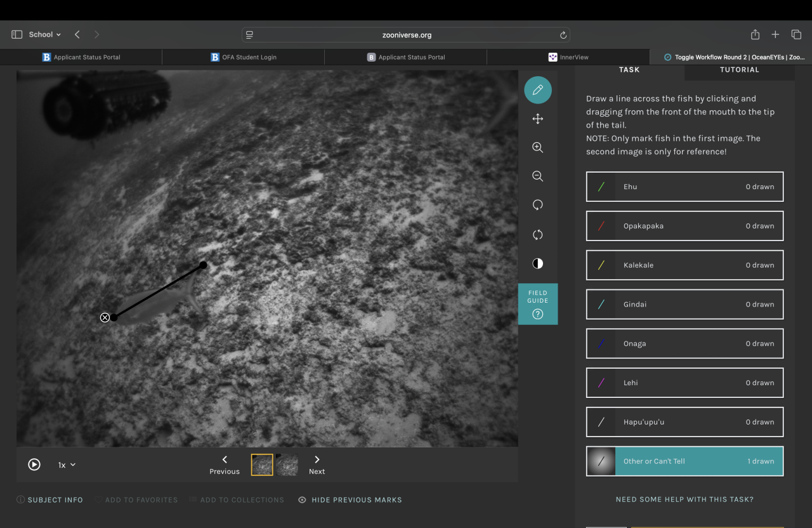Select the pencil annotate tool
Viewport: 812px width, 528px height.
tap(537, 90)
